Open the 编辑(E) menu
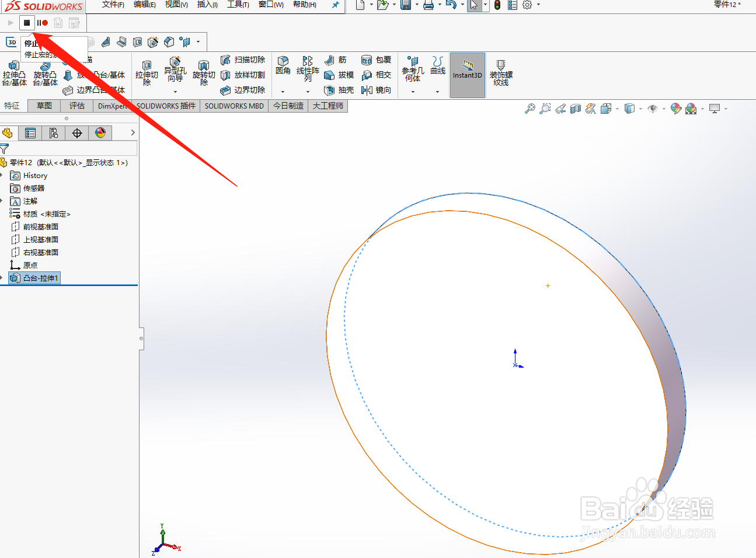The height and width of the screenshot is (558, 756). point(145,5)
